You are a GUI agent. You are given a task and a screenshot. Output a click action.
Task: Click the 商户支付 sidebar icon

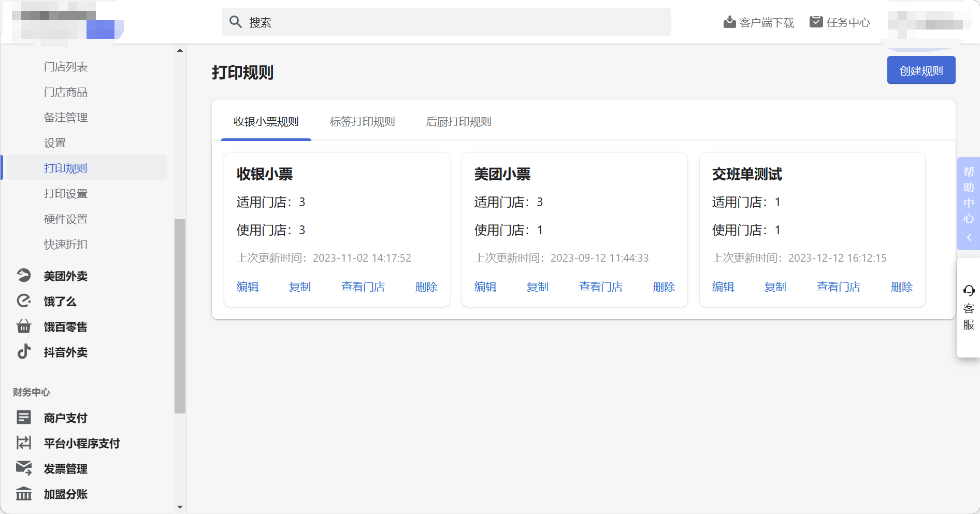click(24, 417)
